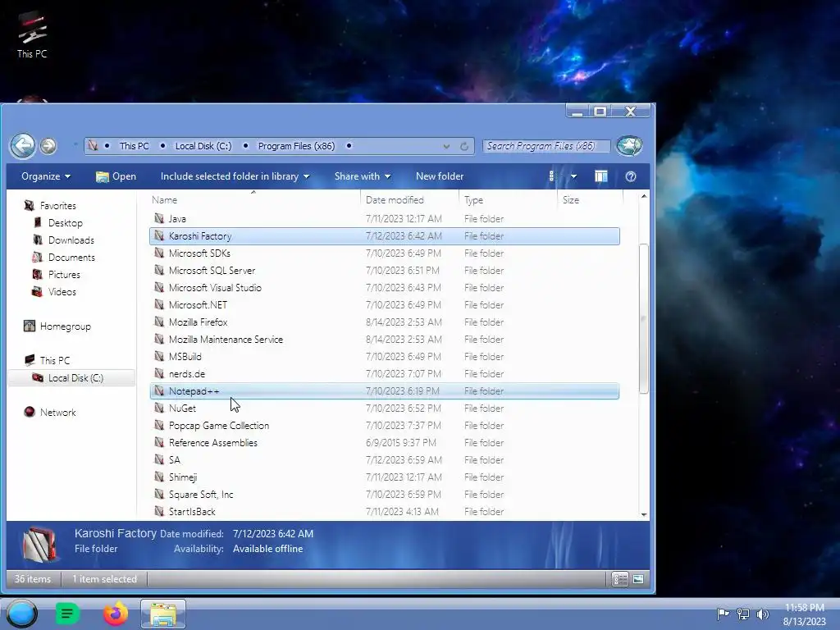
Task: Open This PC desktop shortcut
Action: tap(32, 34)
